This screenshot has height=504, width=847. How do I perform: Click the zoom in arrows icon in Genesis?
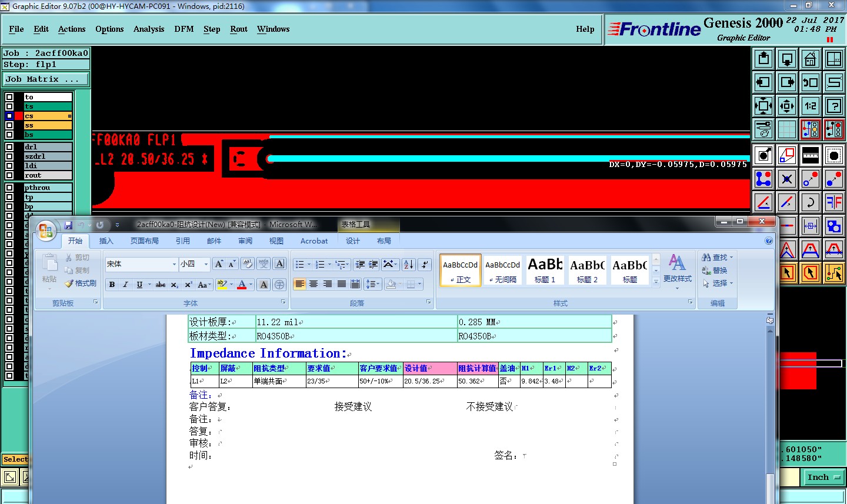[x=763, y=106]
